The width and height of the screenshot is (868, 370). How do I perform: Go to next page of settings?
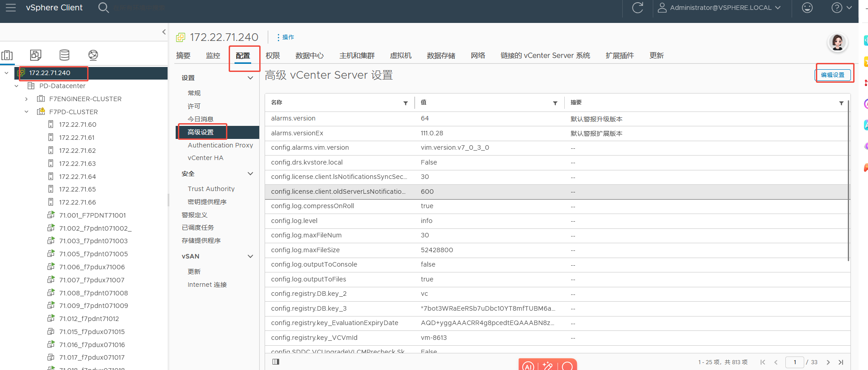(828, 362)
